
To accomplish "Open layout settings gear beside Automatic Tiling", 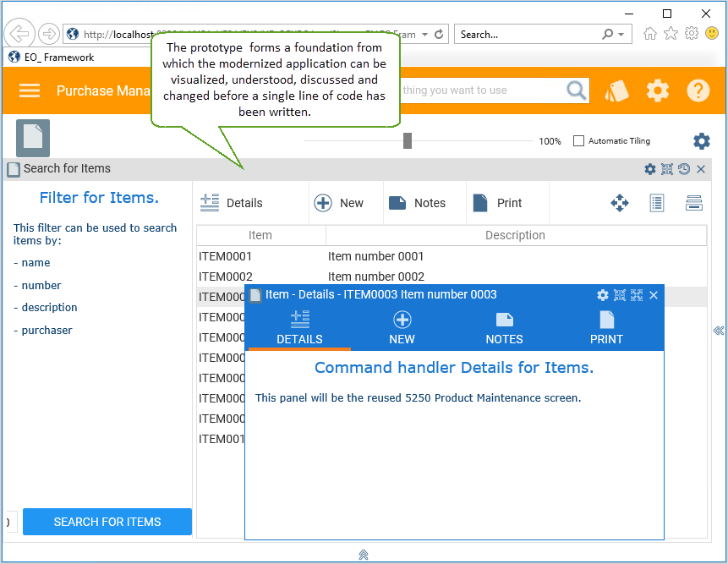I will [702, 141].
